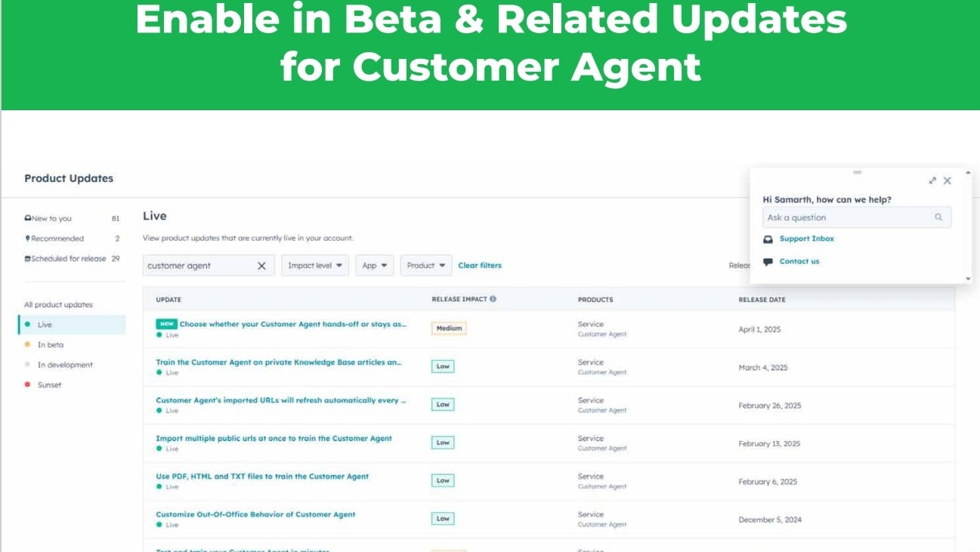Close the help widget panel

[948, 180]
